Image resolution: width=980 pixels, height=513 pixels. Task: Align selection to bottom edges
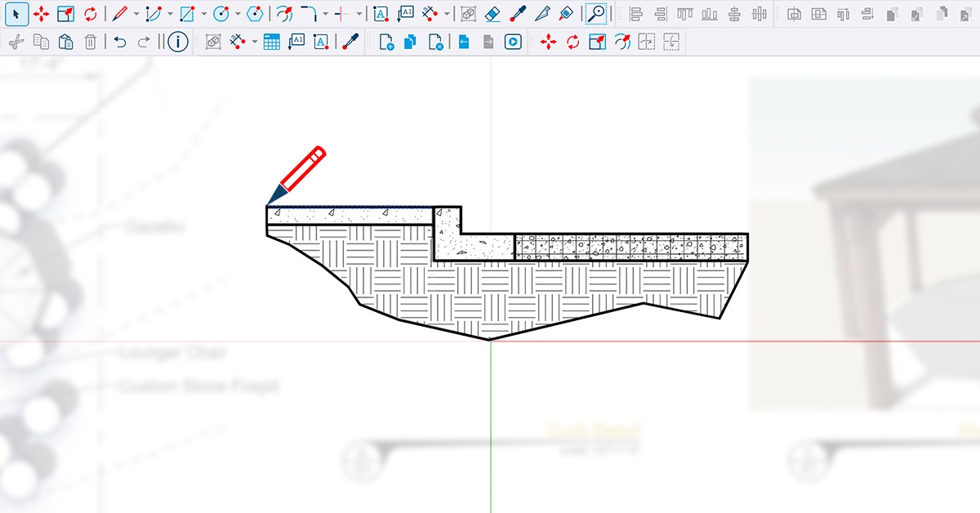710,14
